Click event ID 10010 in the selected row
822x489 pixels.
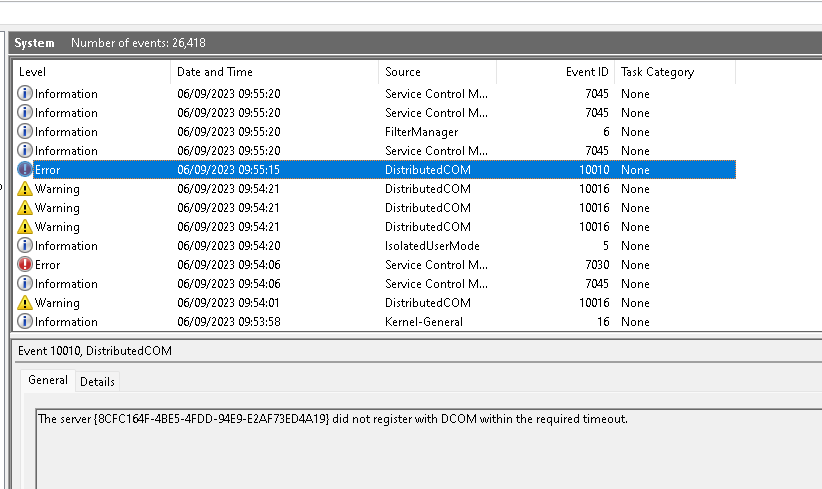click(594, 170)
